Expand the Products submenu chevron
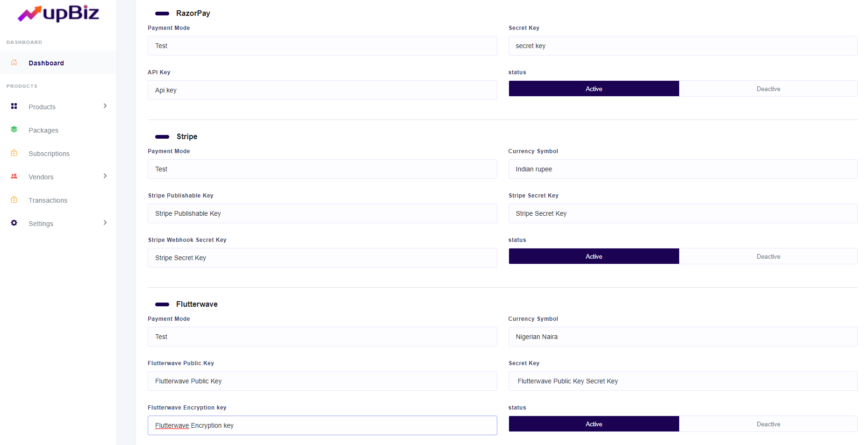This screenshot has width=868, height=445. click(x=105, y=106)
